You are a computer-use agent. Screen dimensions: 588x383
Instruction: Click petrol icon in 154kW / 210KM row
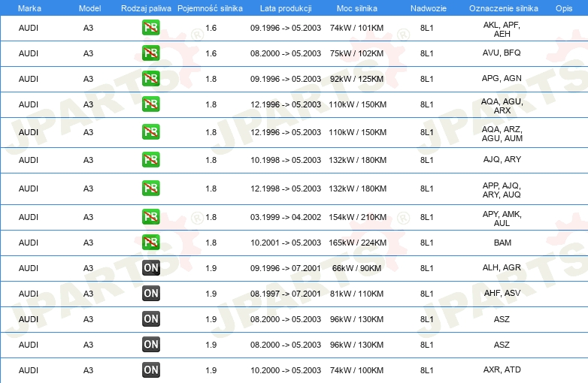tap(150, 217)
